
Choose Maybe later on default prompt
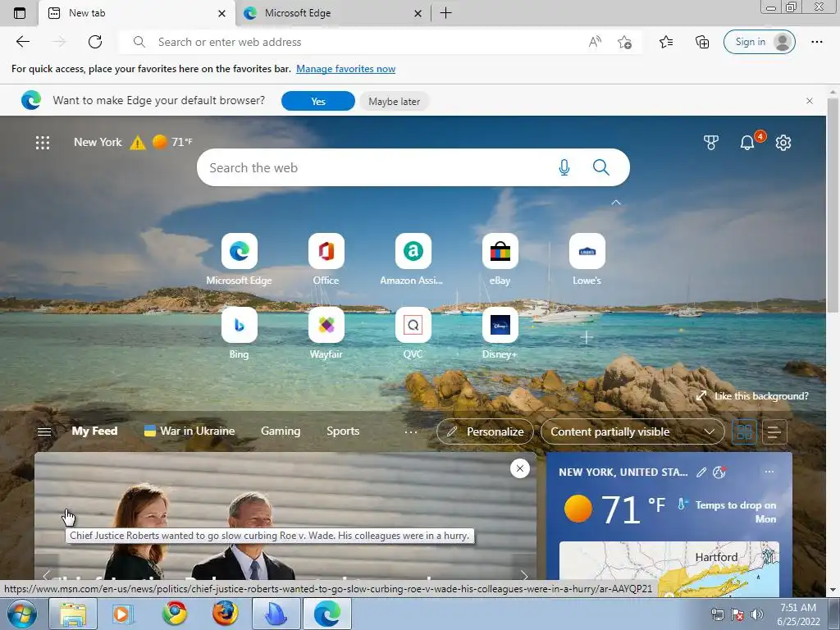pos(395,101)
